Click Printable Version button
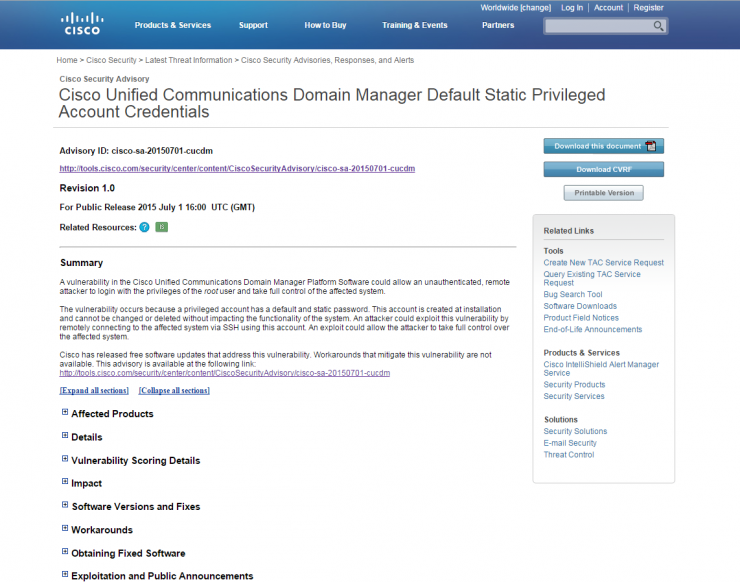 (604, 193)
